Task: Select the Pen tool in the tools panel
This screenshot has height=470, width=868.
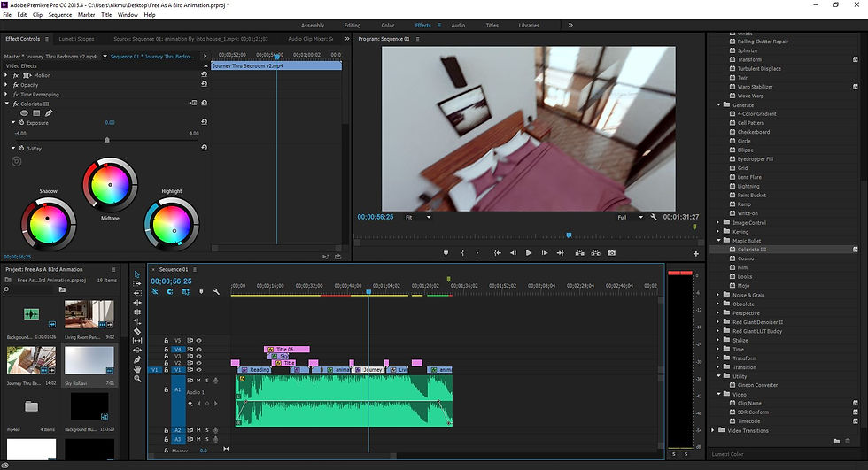Action: click(137, 359)
